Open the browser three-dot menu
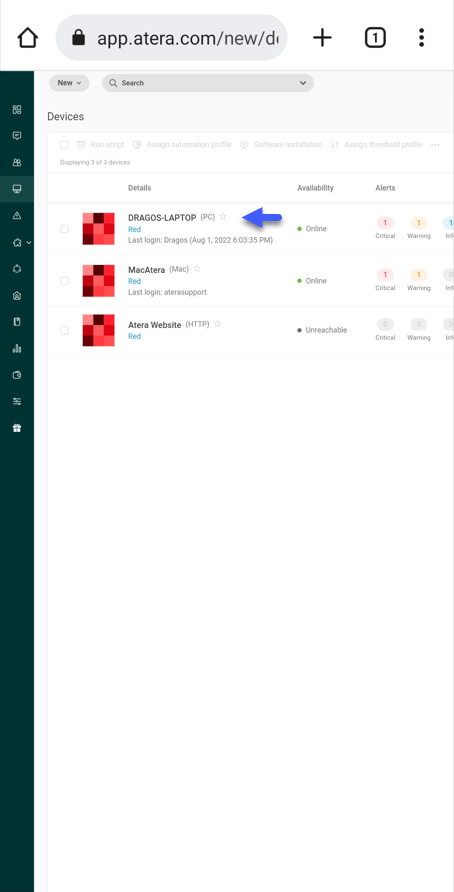 click(421, 38)
